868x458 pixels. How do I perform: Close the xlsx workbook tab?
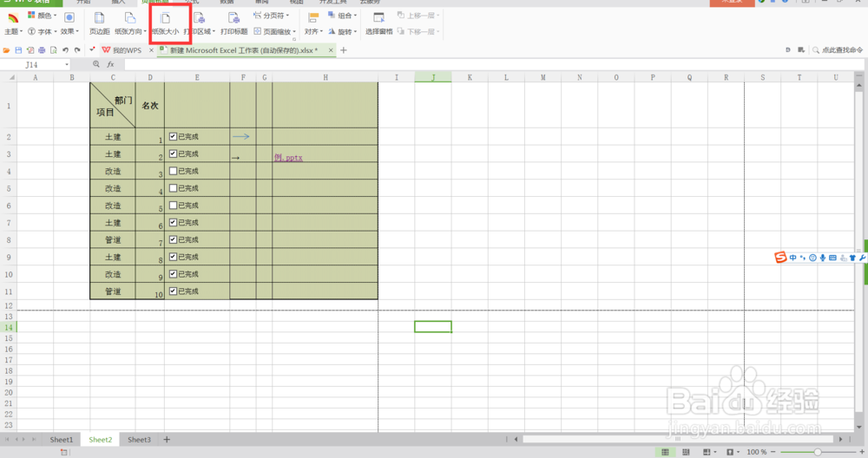(331, 50)
